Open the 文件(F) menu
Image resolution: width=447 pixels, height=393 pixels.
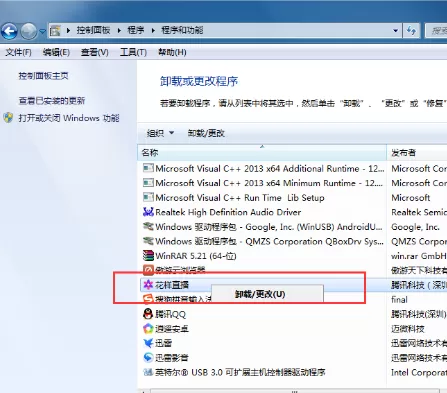click(x=18, y=52)
